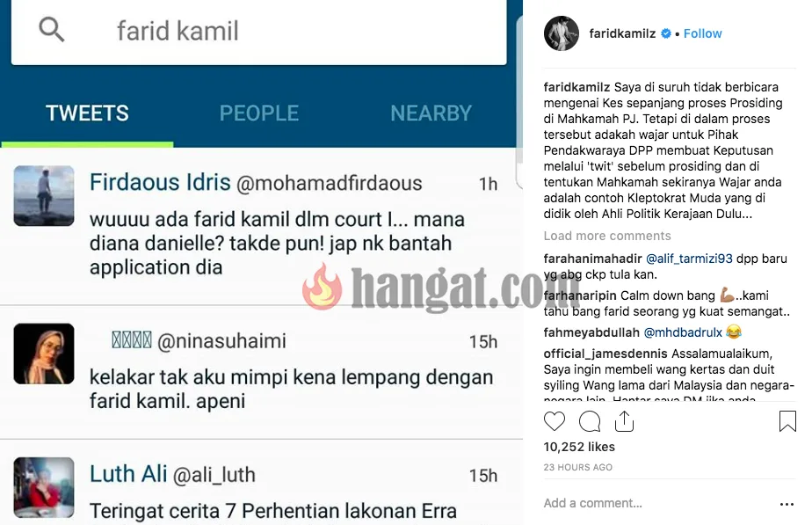The height and width of the screenshot is (525, 812).
Task: Open the @alif_tarmizi93 mention link
Action: tap(689, 259)
